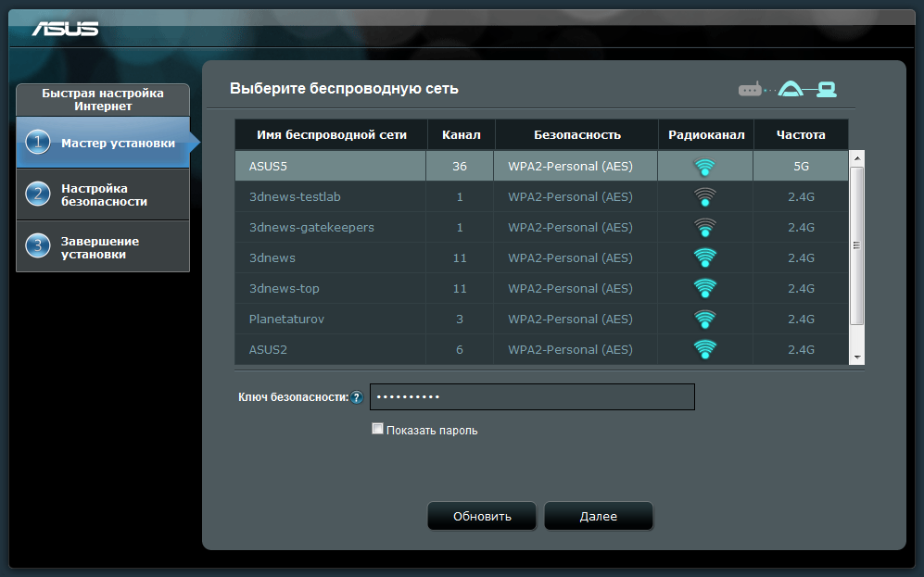Click the security cell for ASUS5

coord(576,167)
